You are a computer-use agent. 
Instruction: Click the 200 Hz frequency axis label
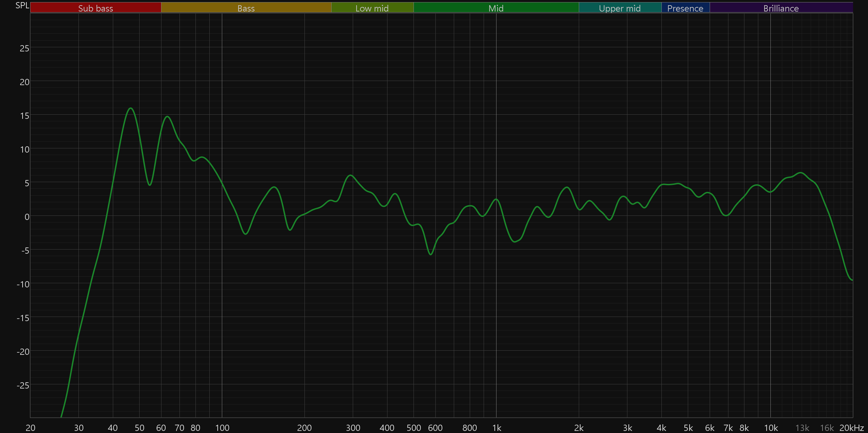304,428
